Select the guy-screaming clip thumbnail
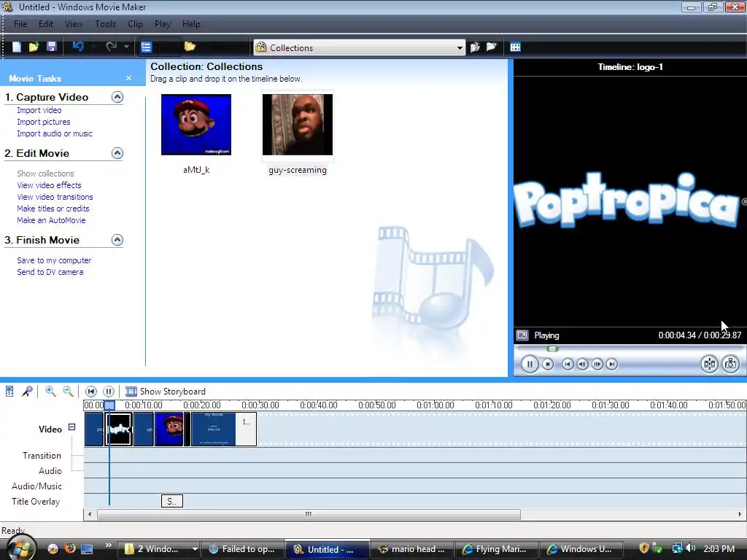The height and width of the screenshot is (560, 747). [x=298, y=125]
